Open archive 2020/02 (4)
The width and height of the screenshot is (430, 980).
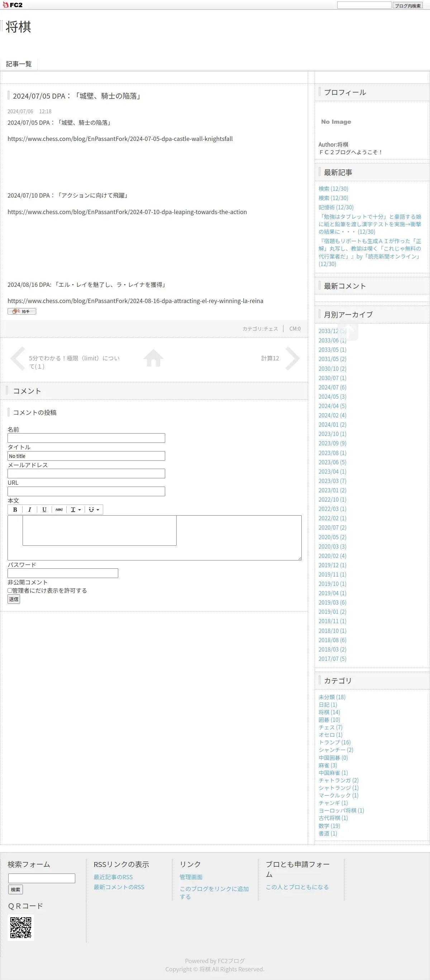[x=332, y=556]
